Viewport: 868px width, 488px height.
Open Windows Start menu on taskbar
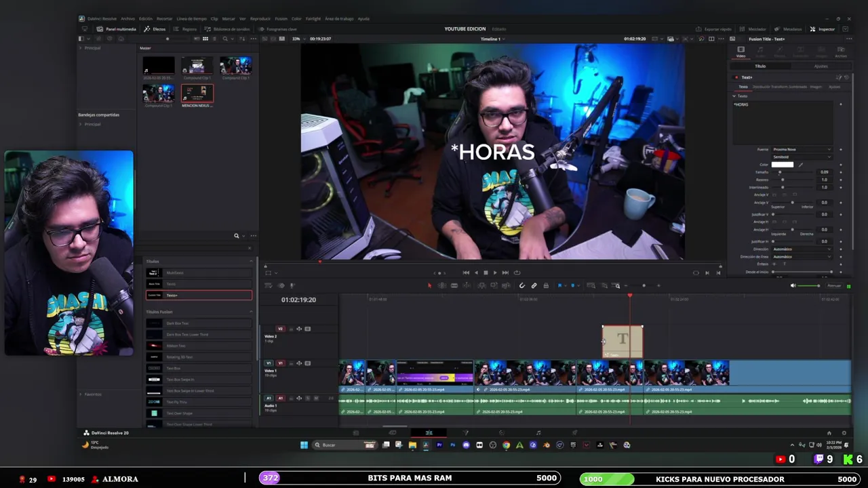click(304, 445)
